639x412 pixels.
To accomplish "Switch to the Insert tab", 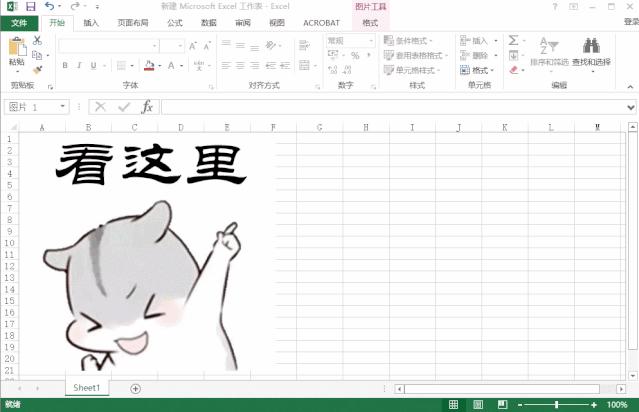I will 91,23.
